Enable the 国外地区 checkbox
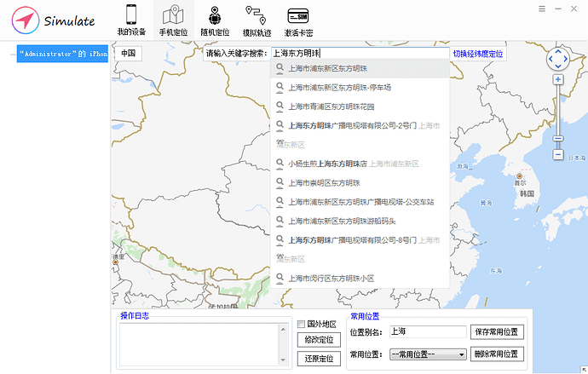588x374 pixels. (301, 324)
